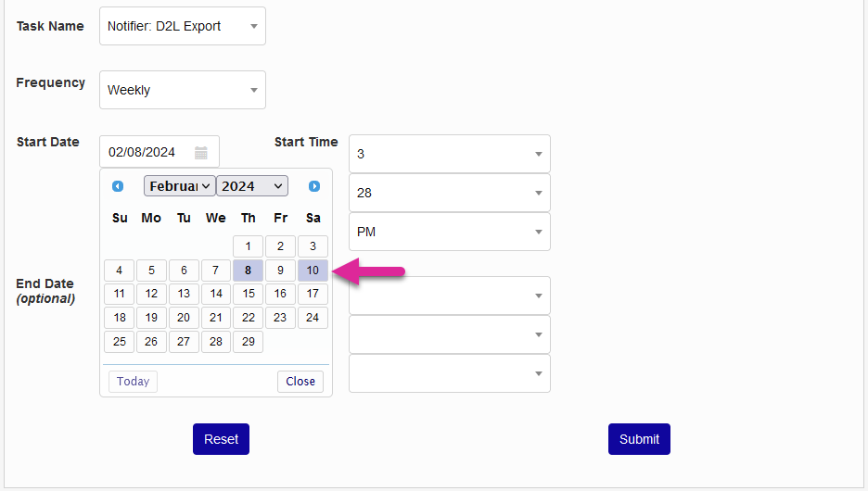Go to previous month in calendar
The height and width of the screenshot is (491, 868).
(118, 186)
